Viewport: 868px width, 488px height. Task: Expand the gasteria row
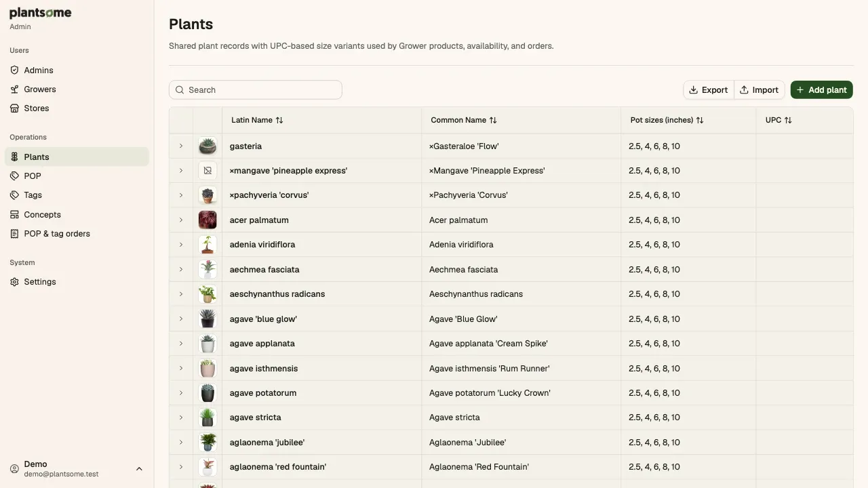pos(181,146)
